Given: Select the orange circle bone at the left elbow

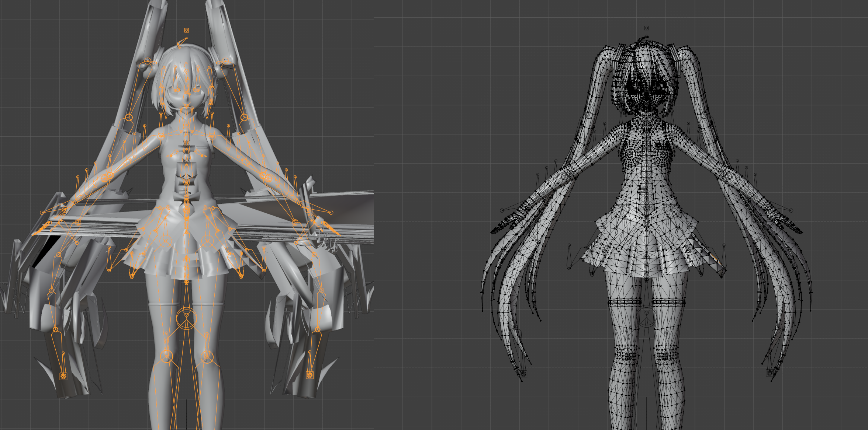Looking at the screenshot, I should tap(107, 177).
